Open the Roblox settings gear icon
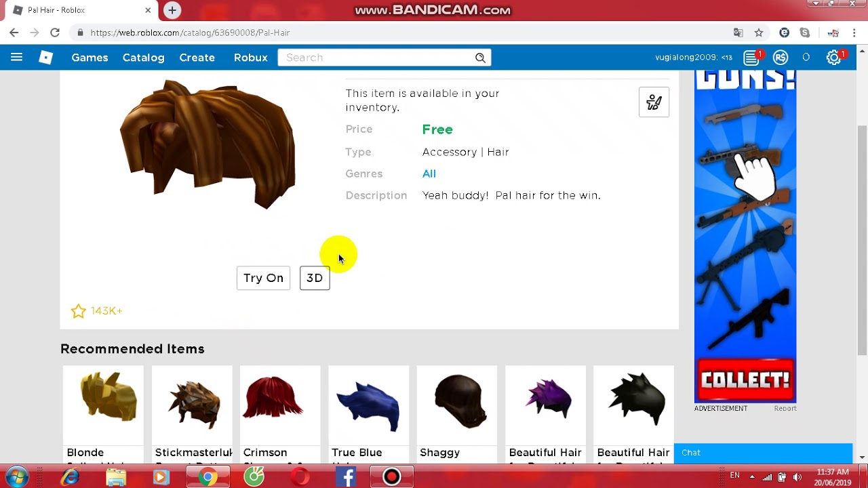Image resolution: width=868 pixels, height=488 pixels. (x=833, y=58)
